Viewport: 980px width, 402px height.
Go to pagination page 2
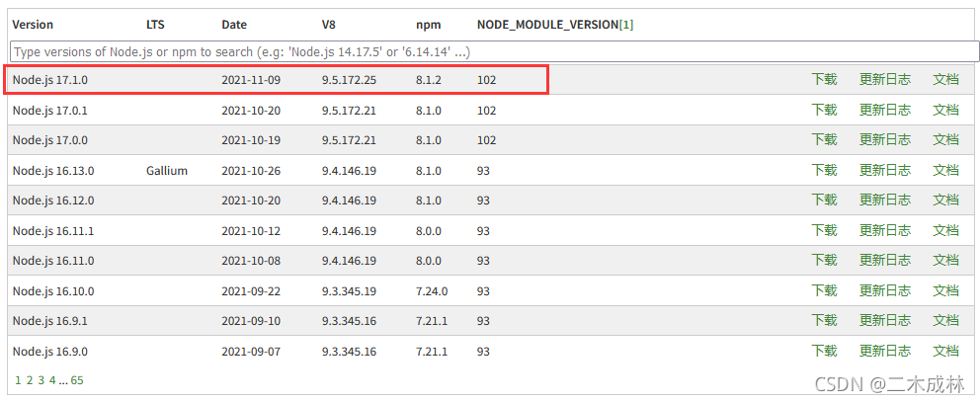[30, 379]
